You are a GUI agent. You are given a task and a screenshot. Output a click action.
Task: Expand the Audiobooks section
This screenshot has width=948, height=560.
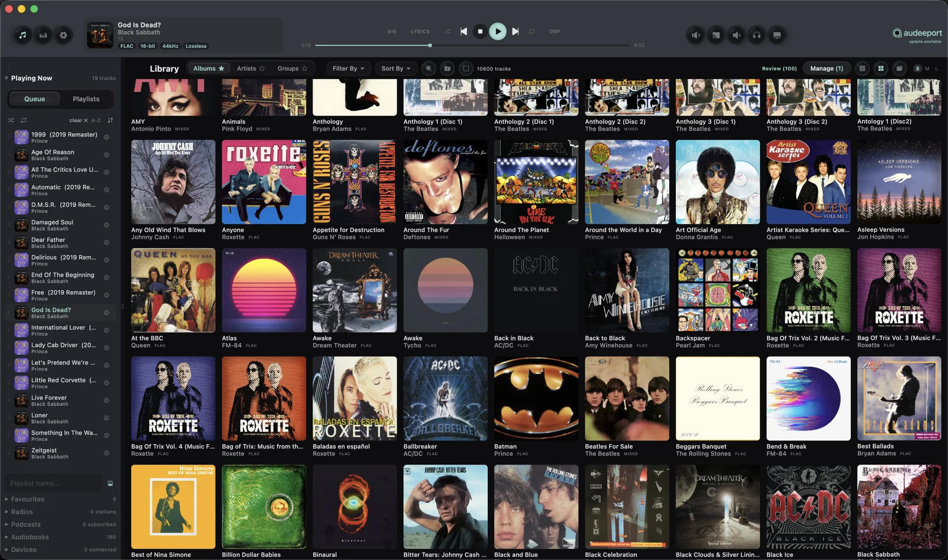point(7,538)
